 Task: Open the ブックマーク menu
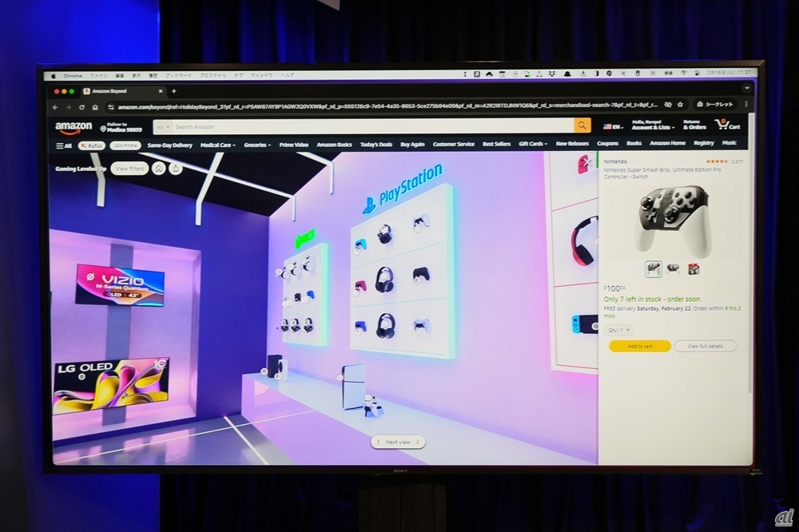[x=178, y=75]
